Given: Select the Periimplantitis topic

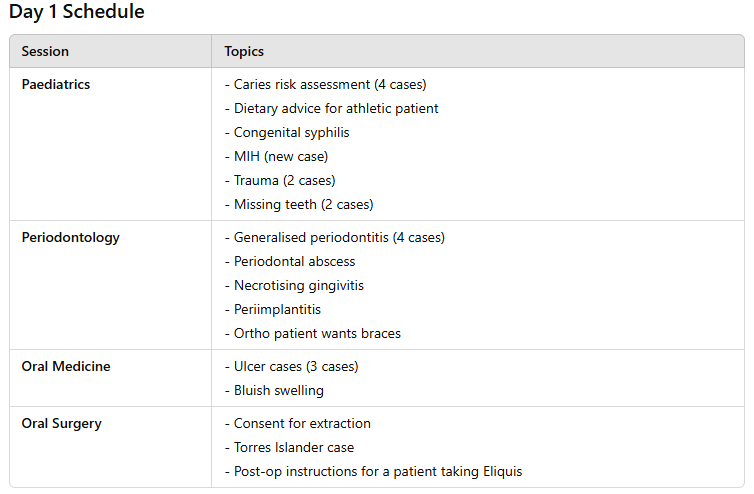Looking at the screenshot, I should tap(273, 310).
